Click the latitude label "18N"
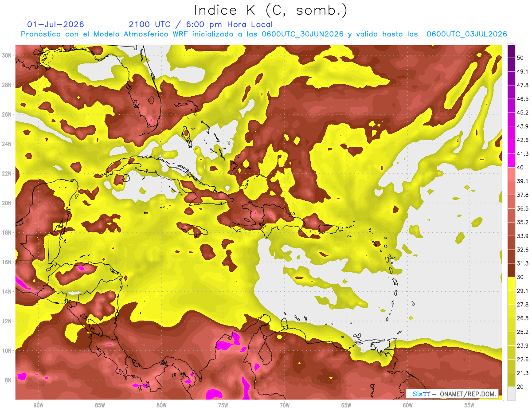 pos(7,233)
